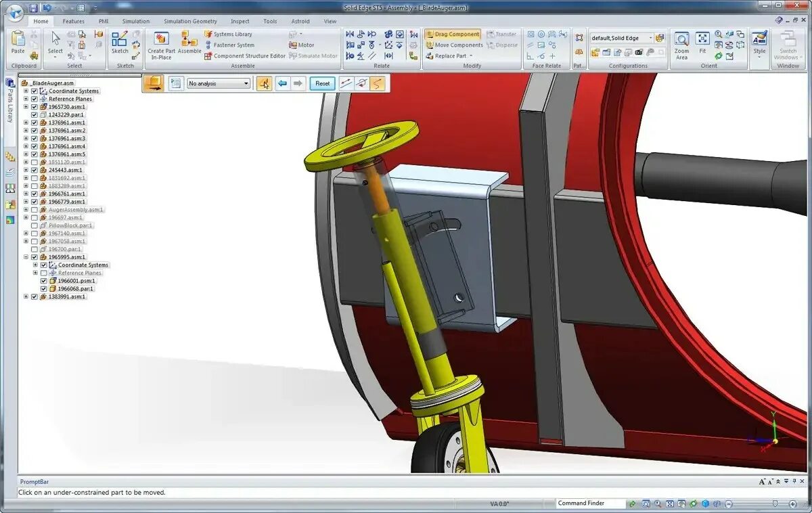Select the Drag Component tool
This screenshot has height=513, width=812.
click(x=455, y=33)
